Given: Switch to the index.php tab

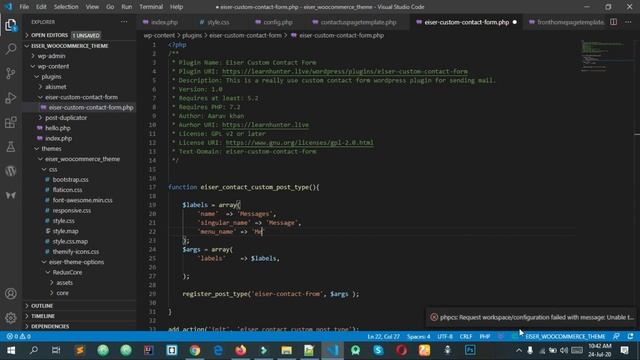Looking at the screenshot, I should [x=164, y=22].
